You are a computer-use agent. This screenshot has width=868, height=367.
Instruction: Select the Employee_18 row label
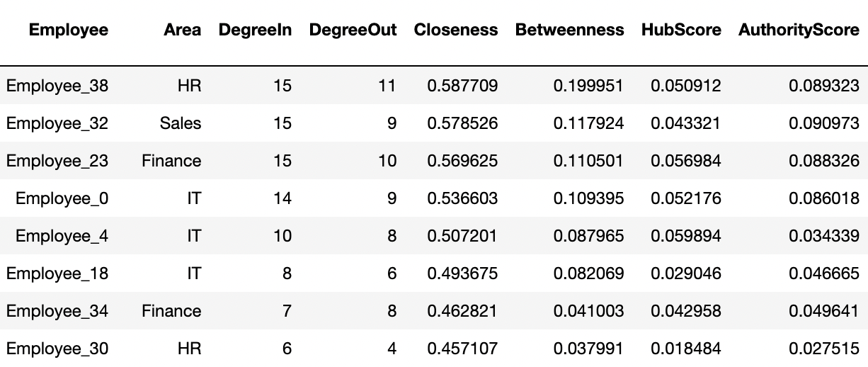[57, 273]
